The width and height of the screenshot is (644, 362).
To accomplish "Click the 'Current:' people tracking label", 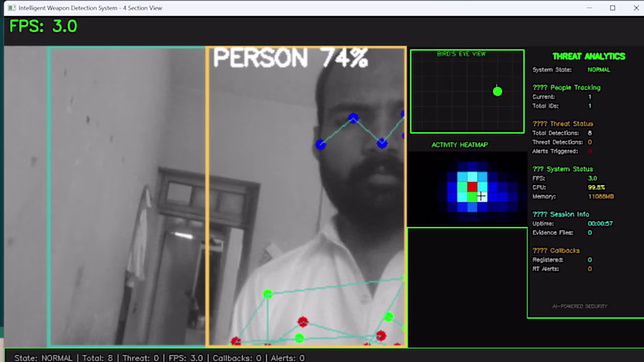I will tap(543, 97).
